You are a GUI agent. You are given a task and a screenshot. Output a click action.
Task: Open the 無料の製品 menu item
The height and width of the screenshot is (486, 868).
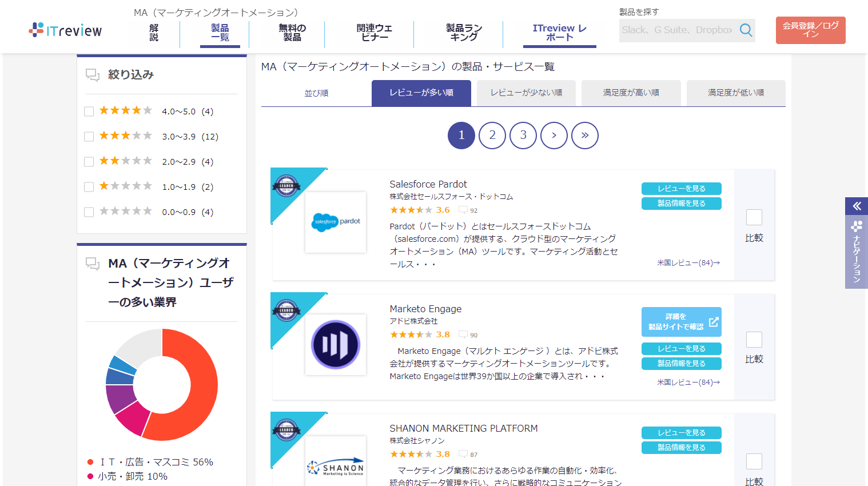[292, 33]
